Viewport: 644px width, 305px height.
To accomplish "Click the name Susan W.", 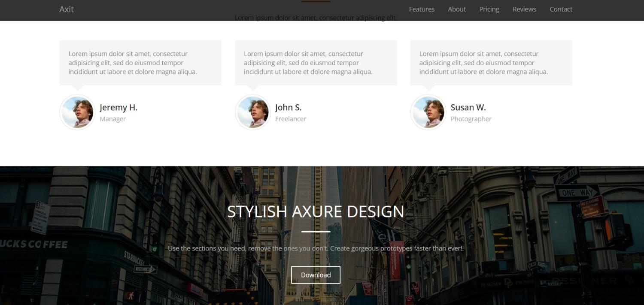I will [x=468, y=108].
